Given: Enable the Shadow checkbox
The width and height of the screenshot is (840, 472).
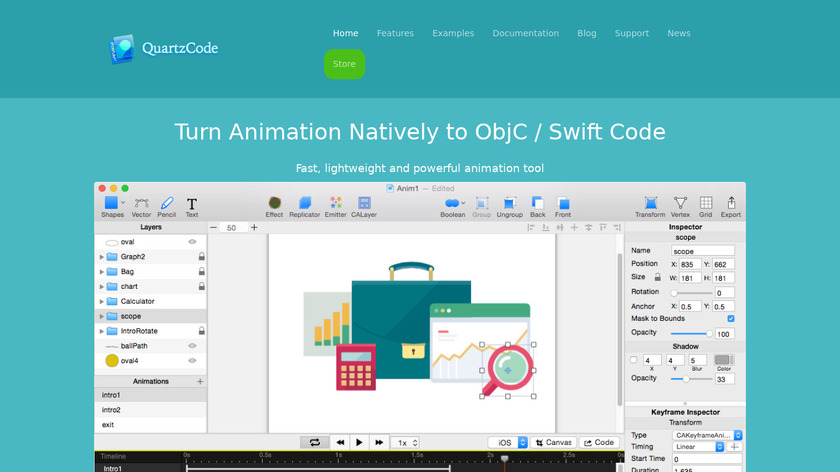Looking at the screenshot, I should pyautogui.click(x=634, y=360).
